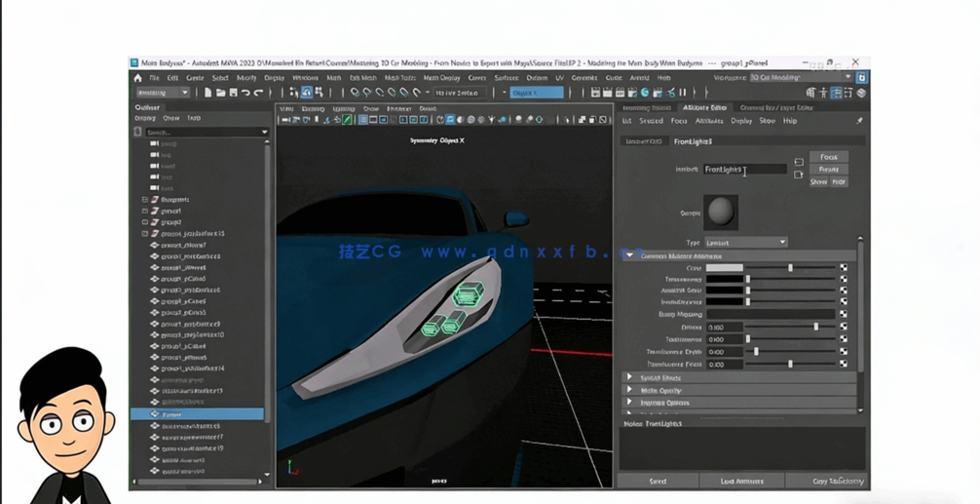Toggle the checker map button beside Diffuse
980x504 pixels.
click(844, 328)
